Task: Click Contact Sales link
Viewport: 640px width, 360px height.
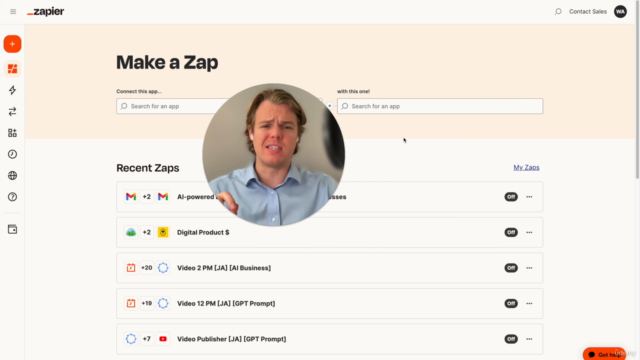Action: point(588,11)
